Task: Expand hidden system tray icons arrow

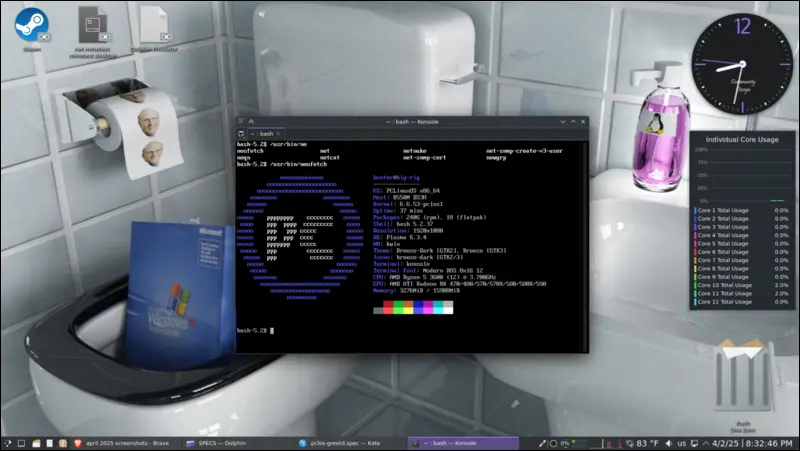Action: [x=706, y=443]
